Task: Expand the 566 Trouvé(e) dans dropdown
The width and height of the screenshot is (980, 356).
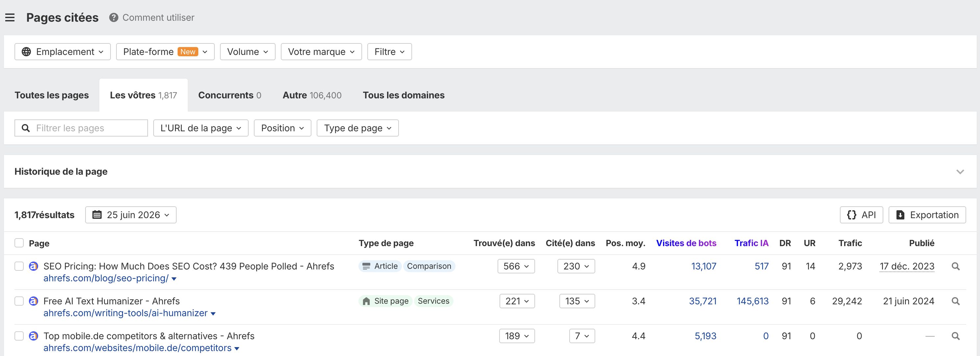Action: coord(516,266)
